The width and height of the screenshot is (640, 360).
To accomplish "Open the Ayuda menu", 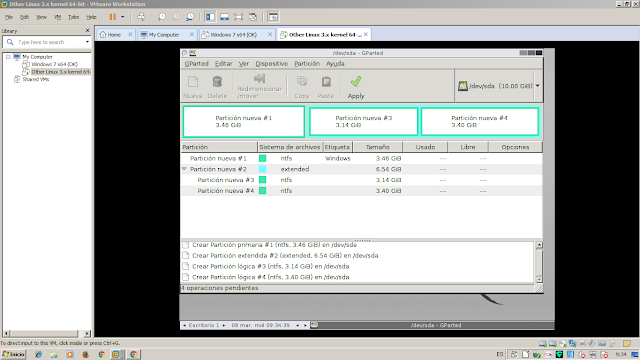I will pos(335,64).
